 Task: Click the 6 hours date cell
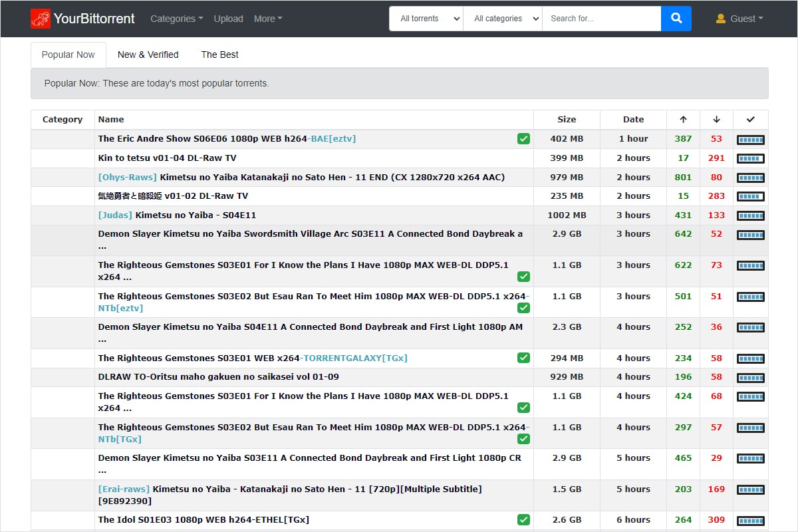(633, 519)
